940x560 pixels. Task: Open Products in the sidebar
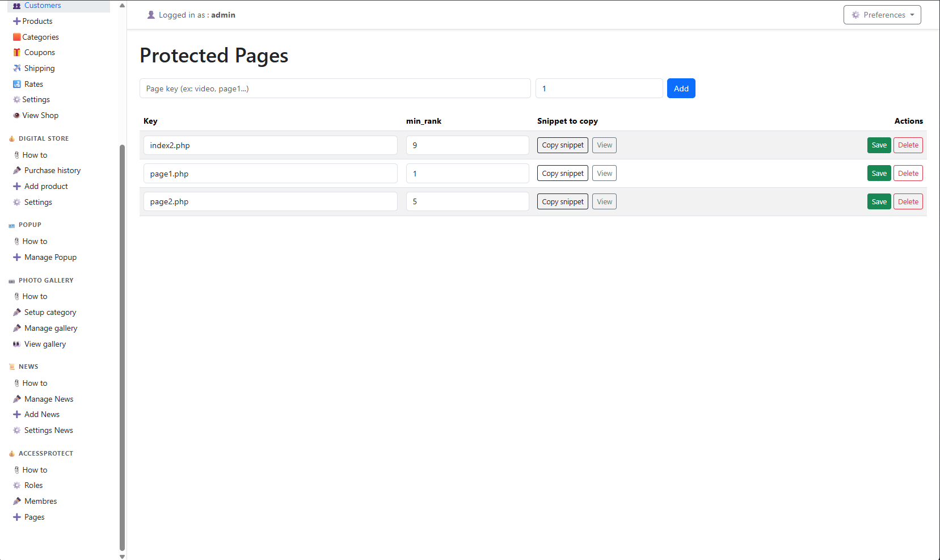point(37,21)
